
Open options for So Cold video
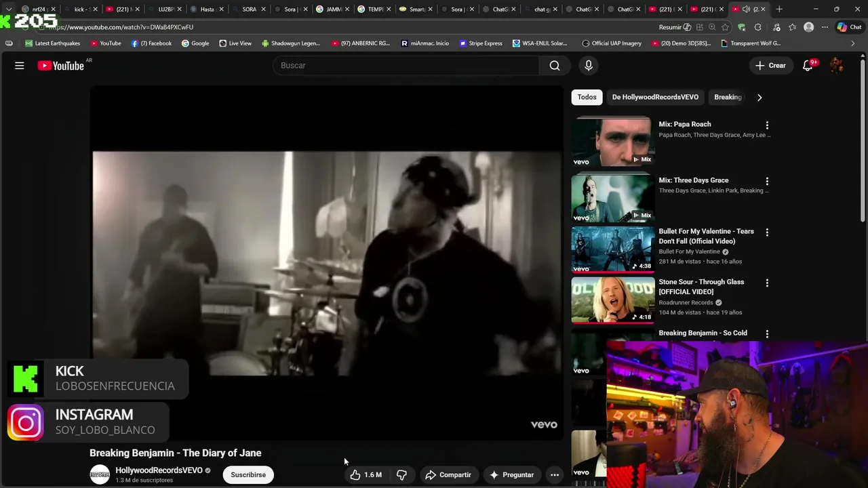[767, 334]
